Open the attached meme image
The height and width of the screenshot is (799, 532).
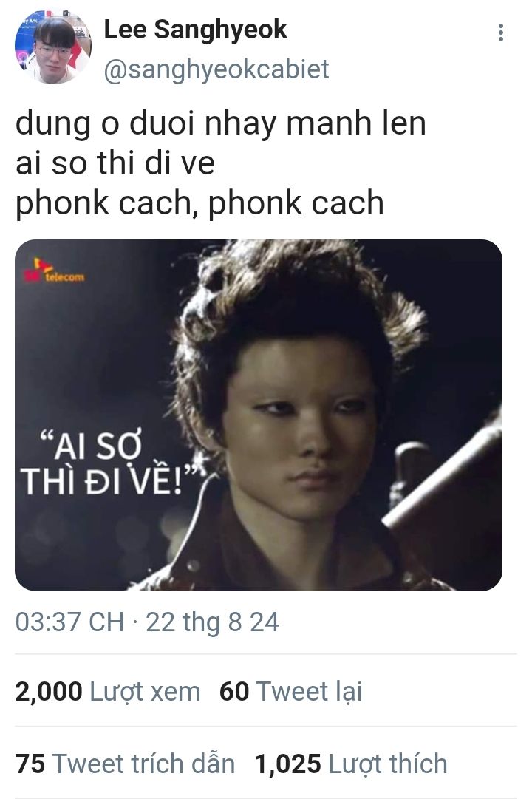tap(259, 415)
